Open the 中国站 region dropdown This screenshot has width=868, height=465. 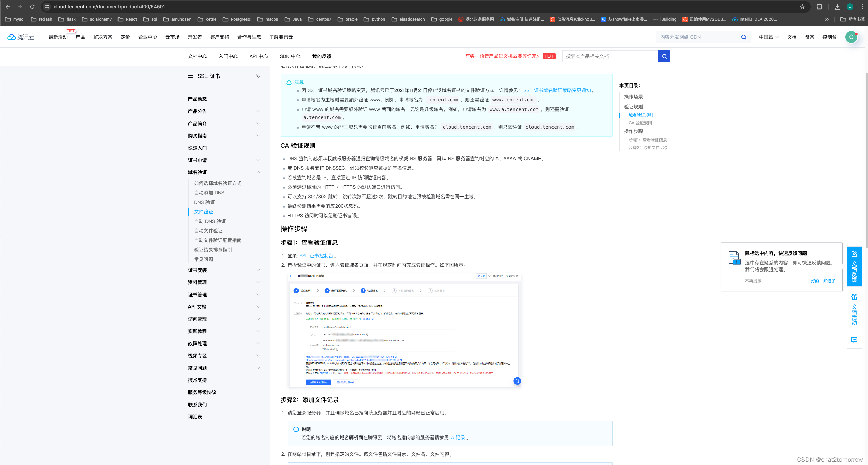pos(768,37)
